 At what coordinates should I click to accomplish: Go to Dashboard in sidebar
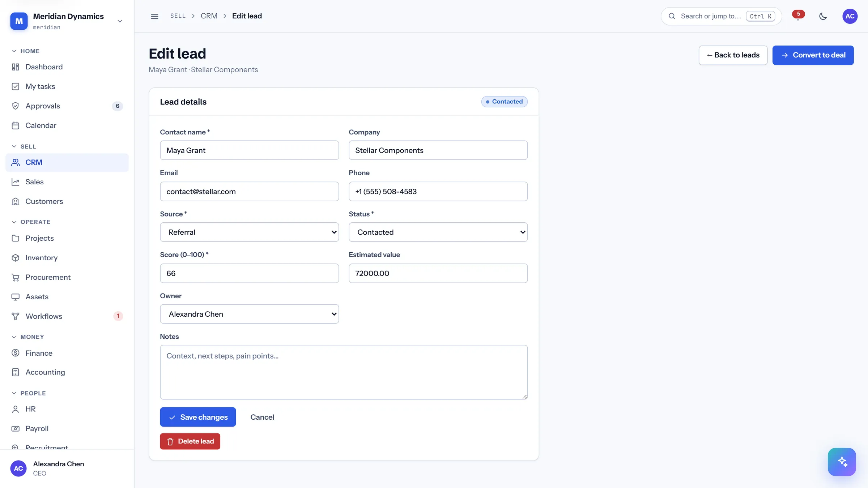pyautogui.click(x=67, y=67)
